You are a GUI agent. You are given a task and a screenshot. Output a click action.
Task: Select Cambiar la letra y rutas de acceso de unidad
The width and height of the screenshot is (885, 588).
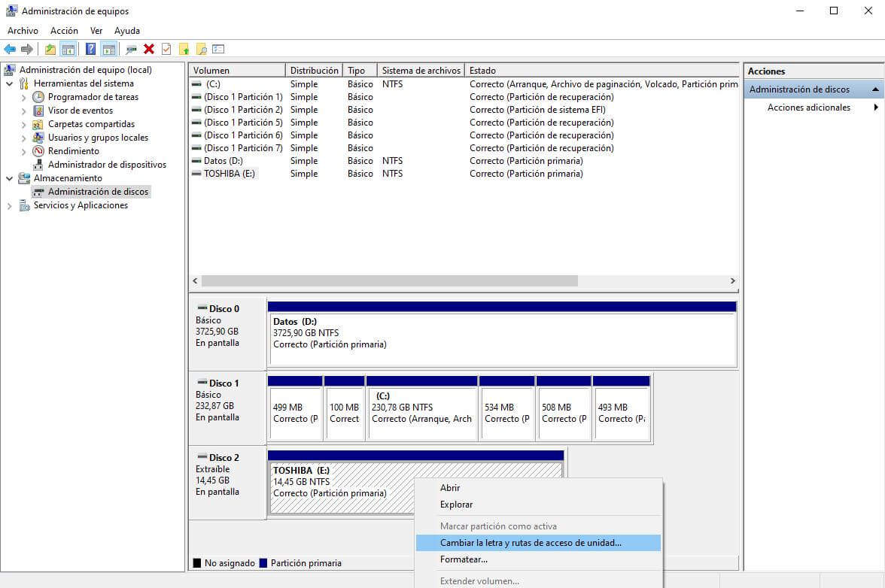(x=538, y=543)
